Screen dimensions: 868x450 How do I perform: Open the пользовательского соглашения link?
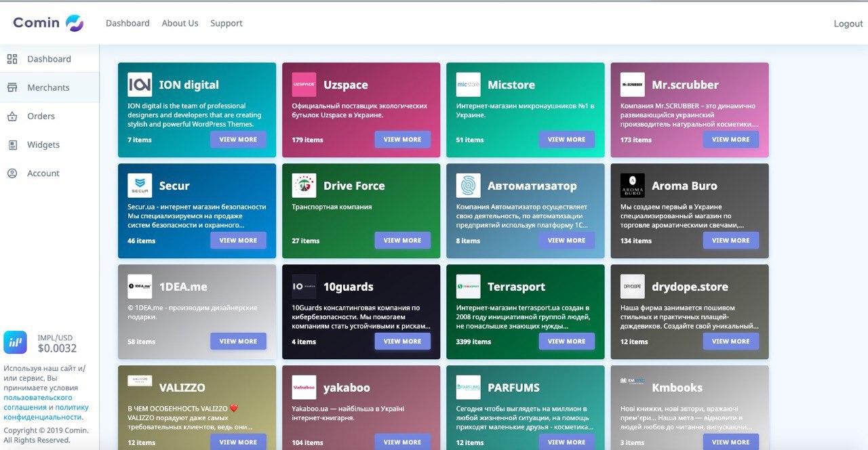(x=38, y=403)
